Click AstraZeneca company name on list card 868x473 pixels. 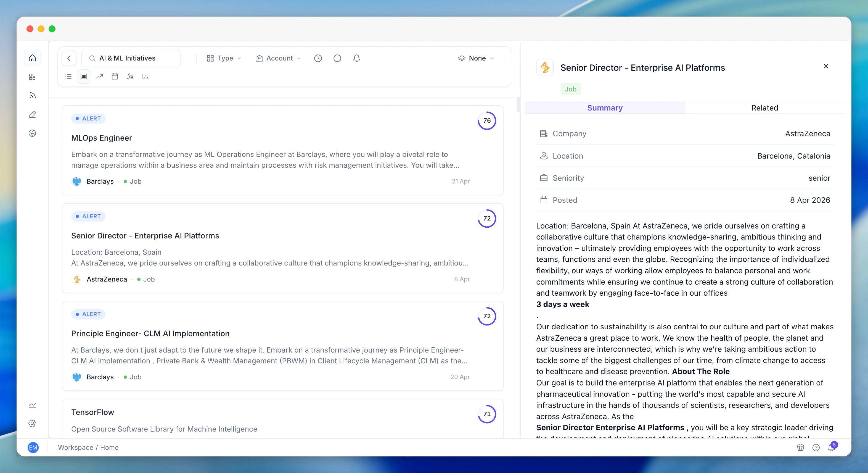(107, 279)
